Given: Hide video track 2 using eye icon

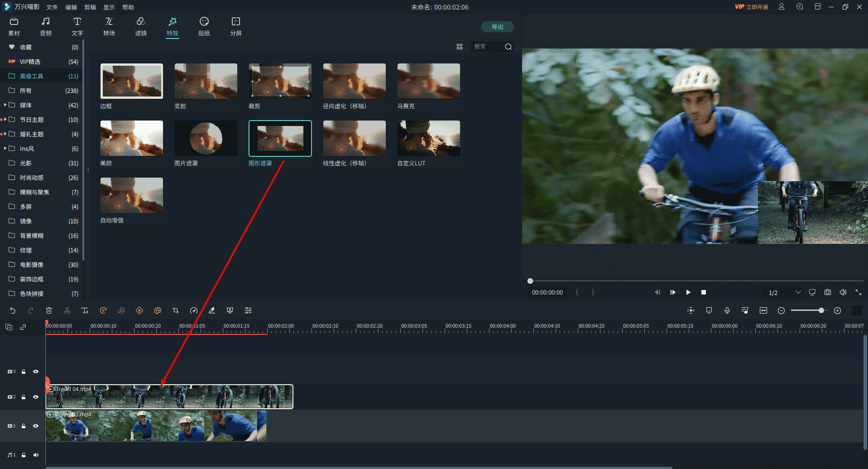Looking at the screenshot, I should [x=36, y=397].
